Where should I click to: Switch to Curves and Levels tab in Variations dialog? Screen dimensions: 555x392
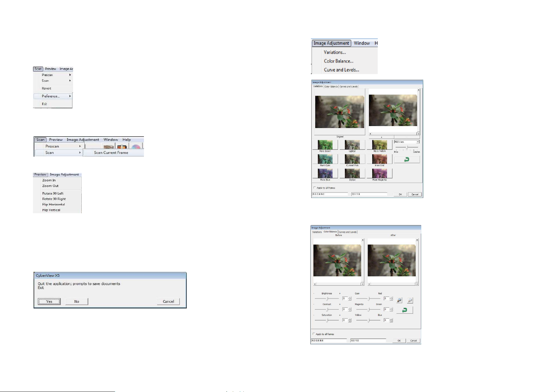[x=348, y=87]
